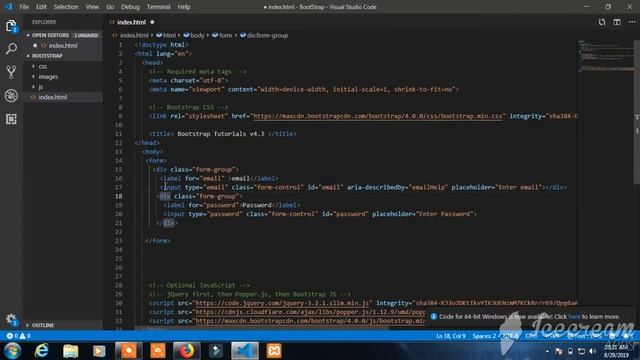Click the Windows Start button
This screenshot has width=640, height=360.
coord(12,351)
